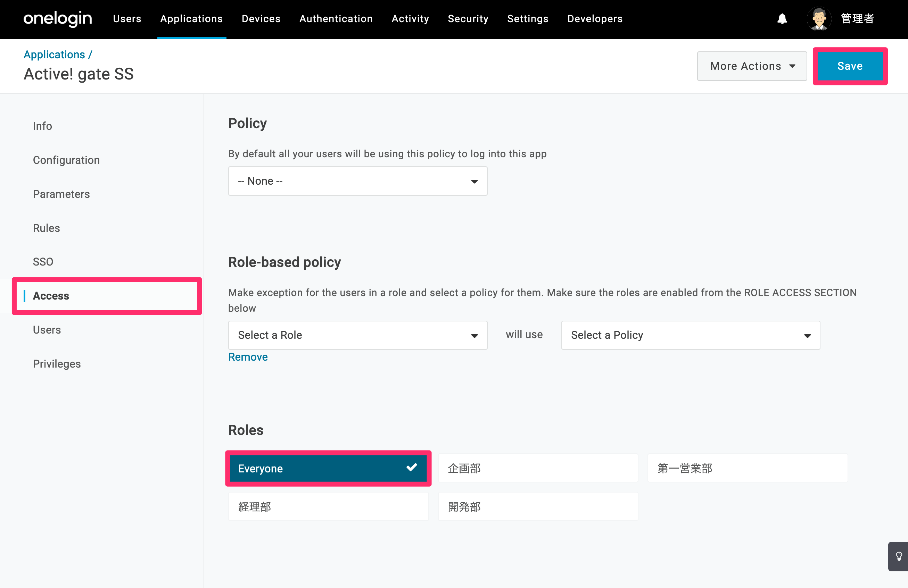Open the Users top menu
Screen dimensions: 908x588
[x=127, y=19]
